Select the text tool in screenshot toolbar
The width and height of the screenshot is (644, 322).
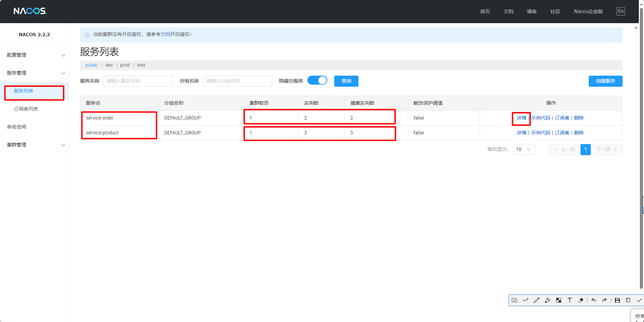[x=570, y=300]
